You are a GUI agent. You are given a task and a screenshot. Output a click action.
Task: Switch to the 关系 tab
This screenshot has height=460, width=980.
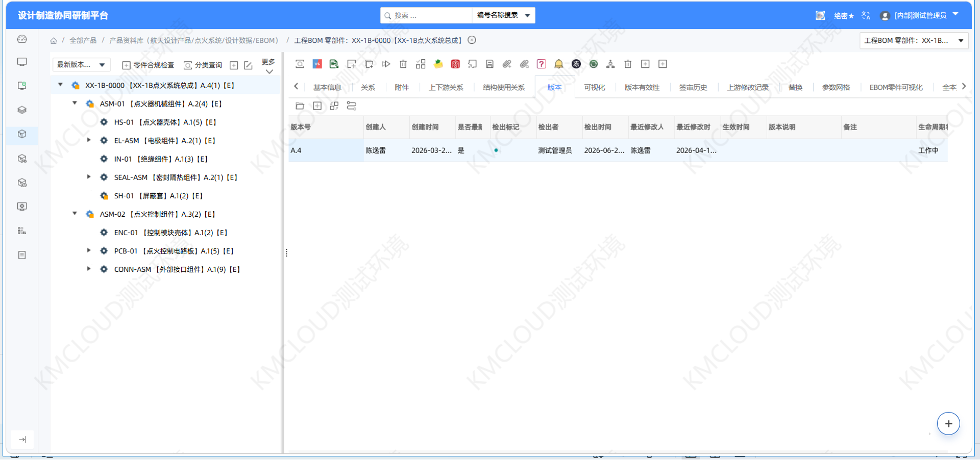[367, 87]
